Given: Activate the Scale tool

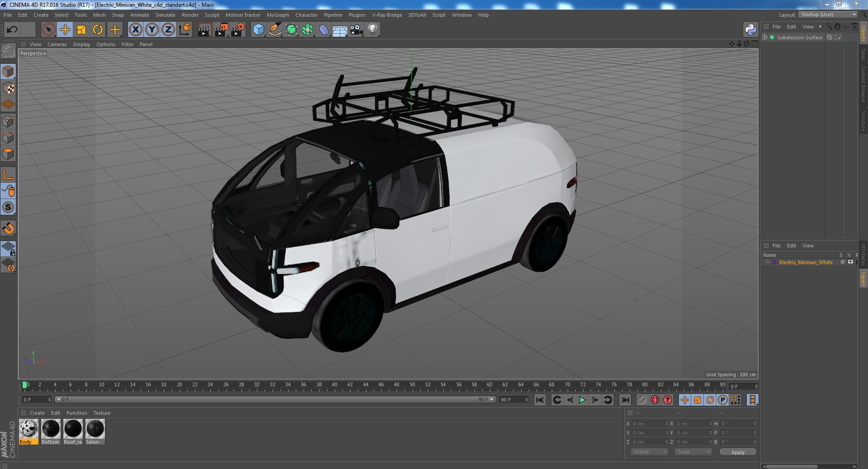Looking at the screenshot, I should click(81, 30).
